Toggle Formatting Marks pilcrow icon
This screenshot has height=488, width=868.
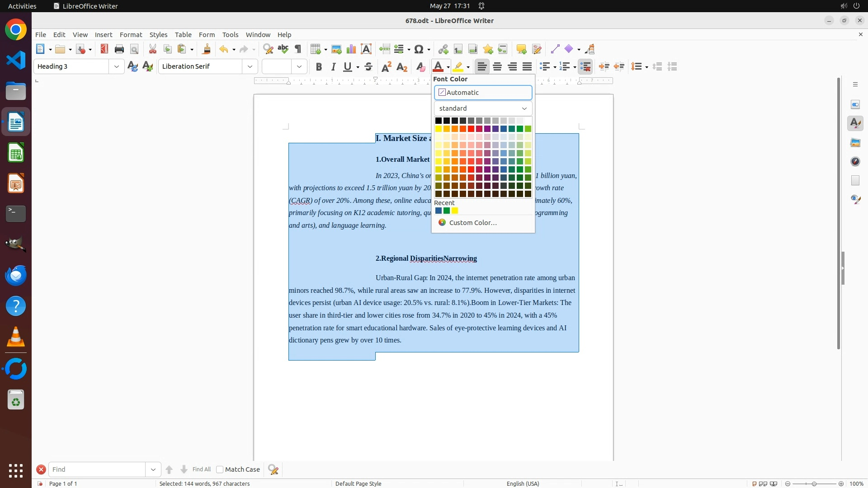pyautogui.click(x=298, y=49)
